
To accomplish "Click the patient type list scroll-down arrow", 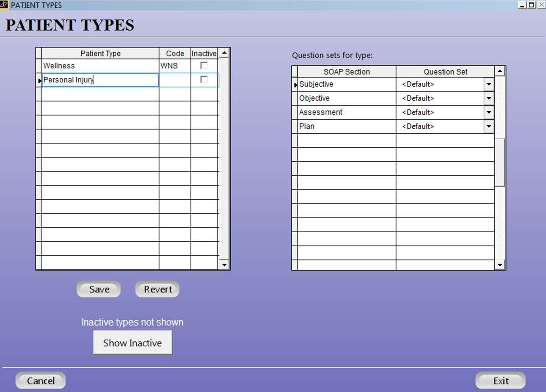I will pyautogui.click(x=224, y=265).
